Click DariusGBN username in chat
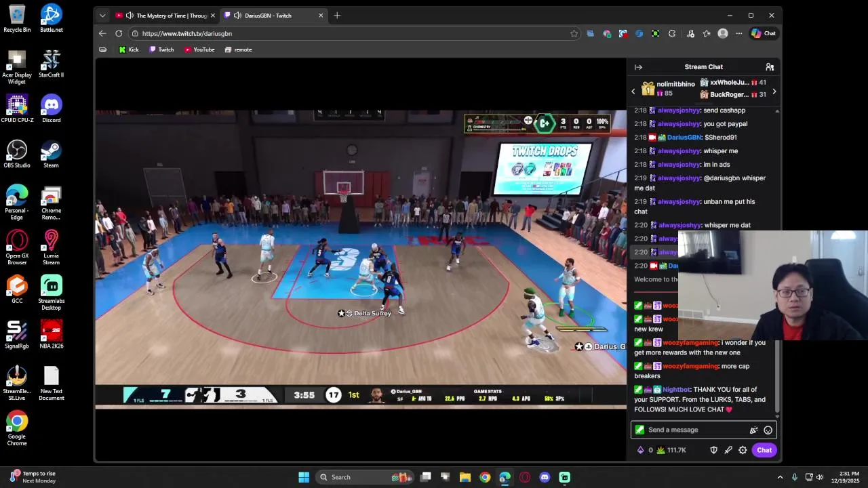868x488 pixels. coord(684,138)
